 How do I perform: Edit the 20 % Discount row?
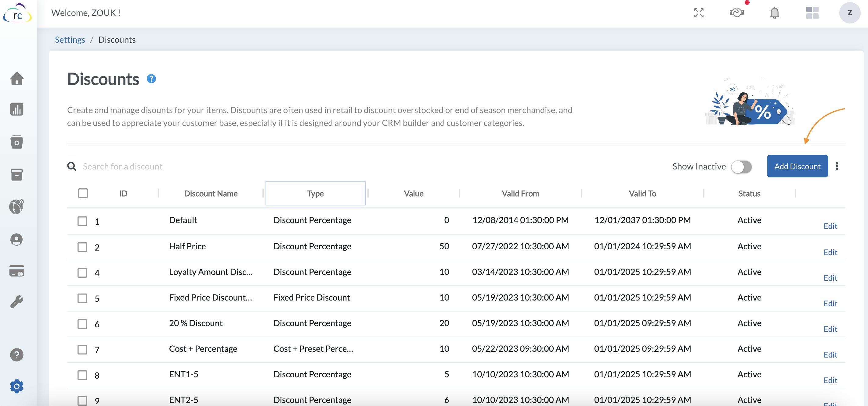tap(830, 329)
